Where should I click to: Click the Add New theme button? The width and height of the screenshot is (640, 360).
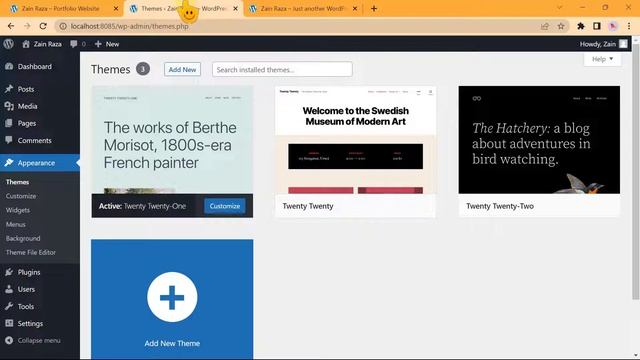(x=182, y=69)
